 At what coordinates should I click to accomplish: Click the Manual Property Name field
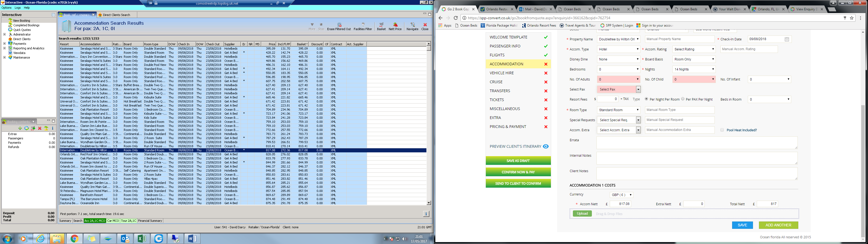click(680, 39)
